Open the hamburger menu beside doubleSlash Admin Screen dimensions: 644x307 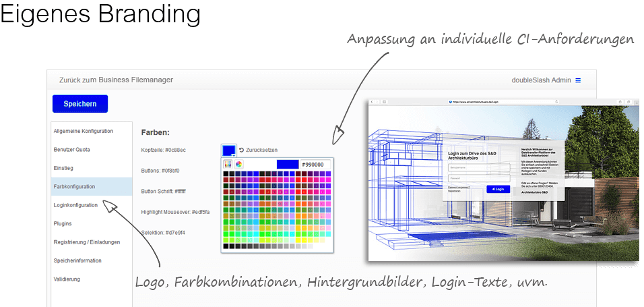[578, 80]
